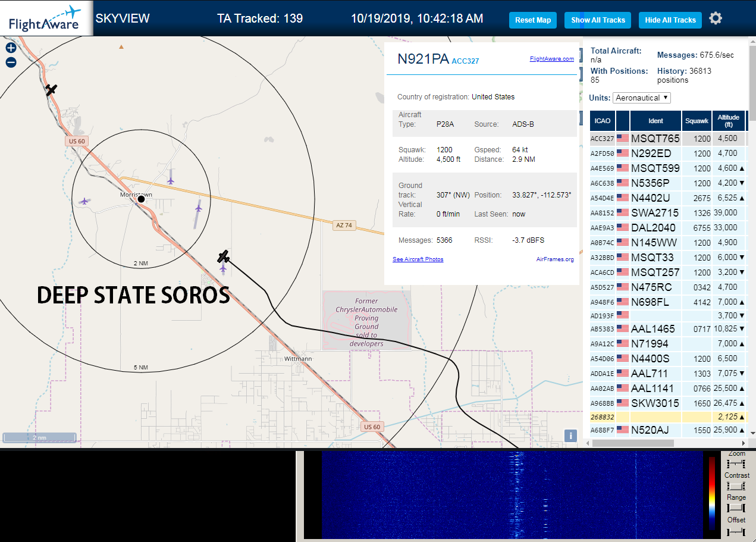Zoom in the map with plus icon
The height and width of the screenshot is (542, 756).
(11, 48)
